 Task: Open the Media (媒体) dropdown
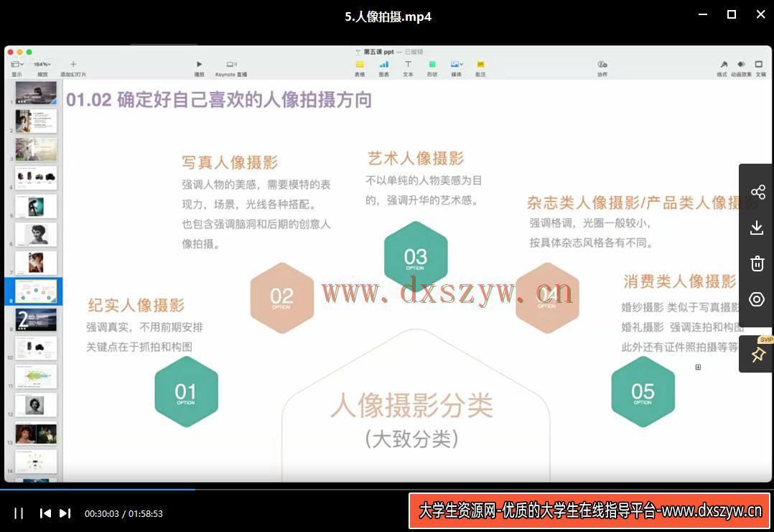457,67
